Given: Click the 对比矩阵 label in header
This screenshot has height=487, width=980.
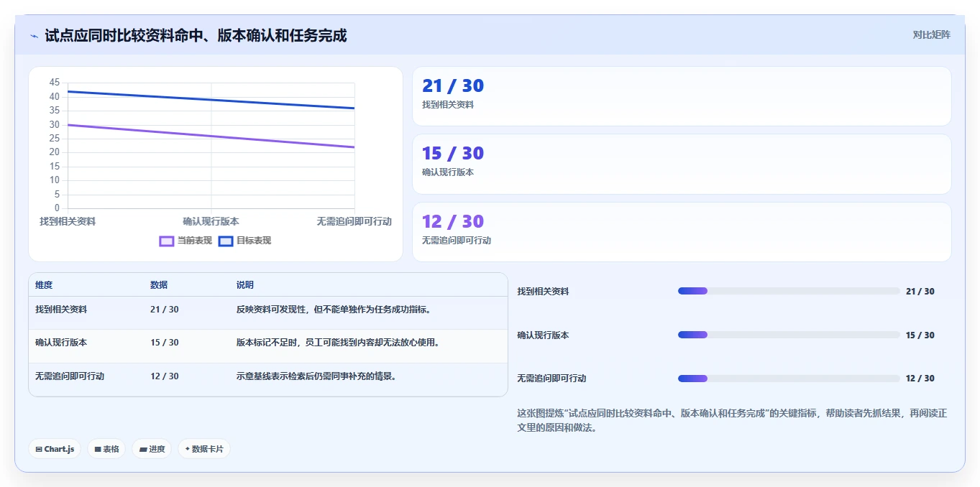Looking at the screenshot, I should coord(931,34).
